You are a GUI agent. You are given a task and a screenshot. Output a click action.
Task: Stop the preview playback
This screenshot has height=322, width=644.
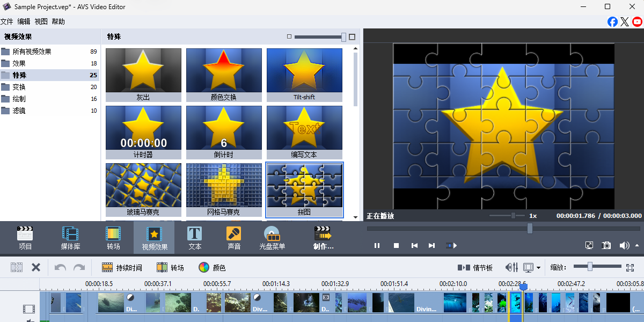pyautogui.click(x=396, y=245)
